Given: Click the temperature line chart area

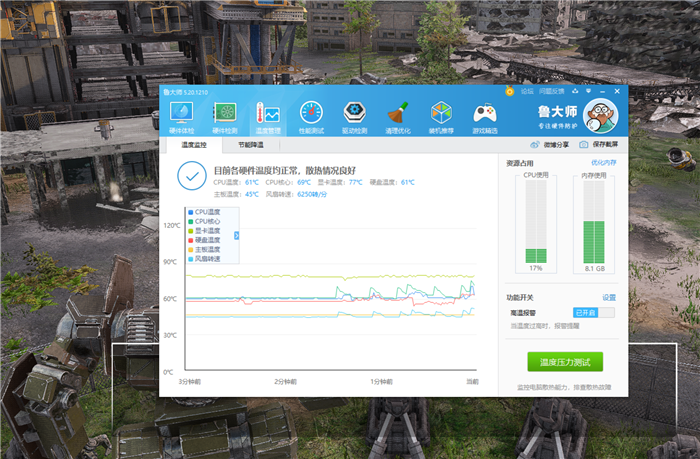Looking at the screenshot, I should pyautogui.click(x=331, y=288).
